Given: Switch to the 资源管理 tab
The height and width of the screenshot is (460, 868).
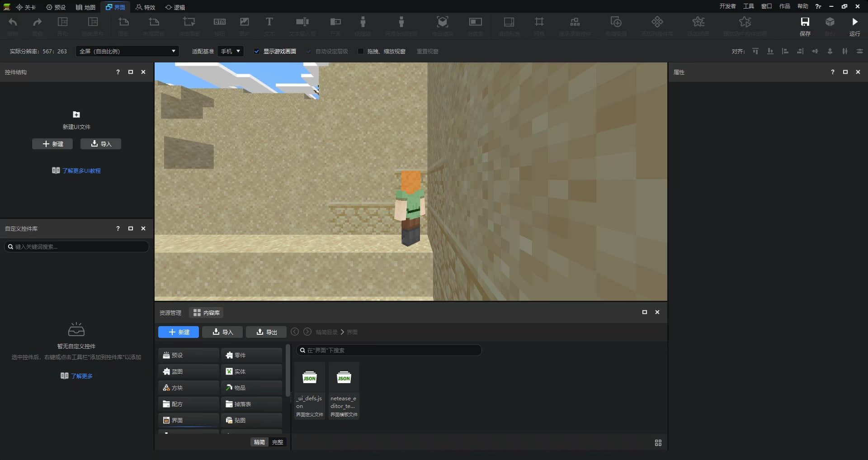Looking at the screenshot, I should [170, 313].
